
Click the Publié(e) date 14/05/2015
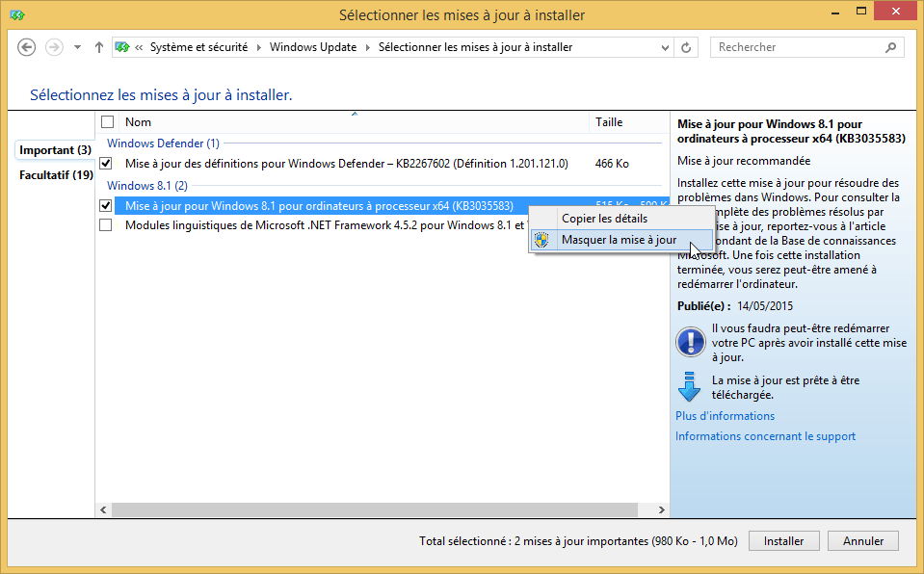[765, 306]
